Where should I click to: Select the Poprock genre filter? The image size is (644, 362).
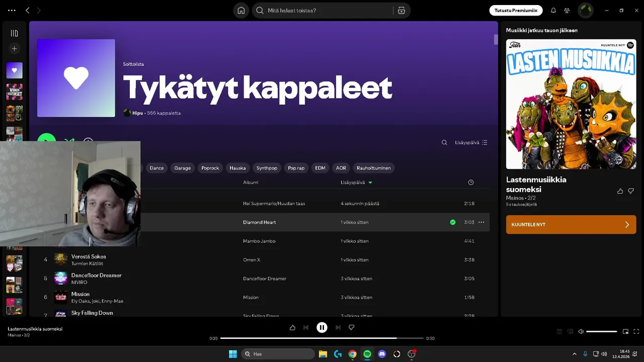210,168
